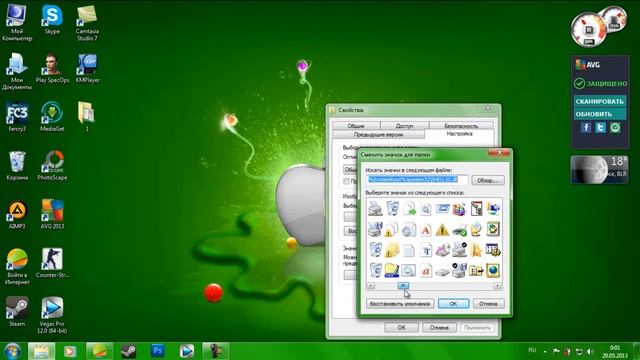
Task: Select the document with magnifier icon
Action: pos(425,209)
